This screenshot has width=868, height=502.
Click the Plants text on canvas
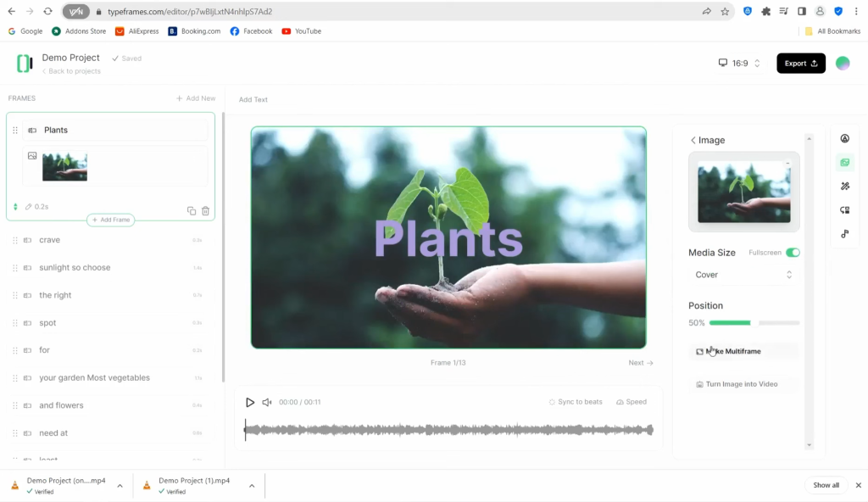(x=448, y=239)
